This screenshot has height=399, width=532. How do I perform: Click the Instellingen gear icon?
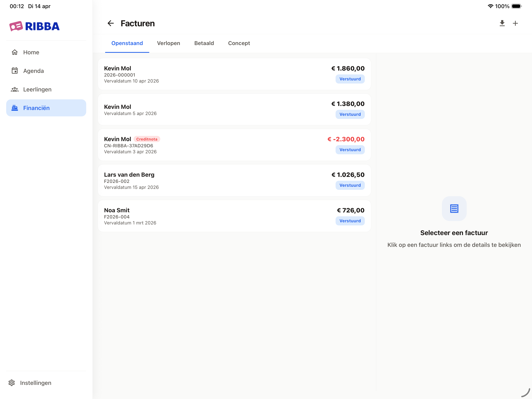tap(12, 383)
